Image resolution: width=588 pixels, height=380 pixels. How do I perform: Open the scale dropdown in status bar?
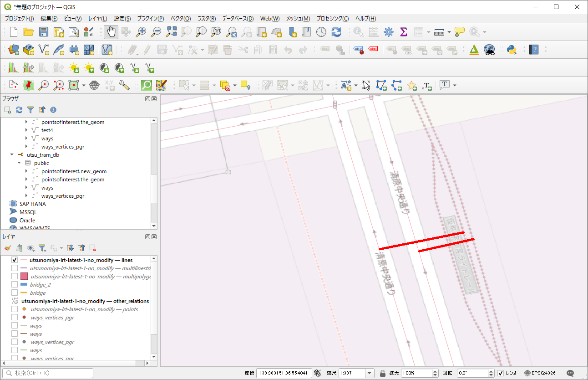370,373
